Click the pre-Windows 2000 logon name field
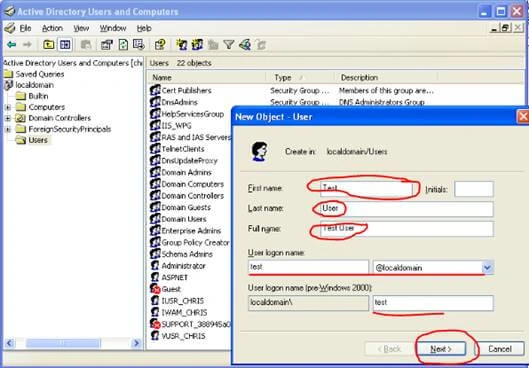The image size is (529, 368). 433,303
